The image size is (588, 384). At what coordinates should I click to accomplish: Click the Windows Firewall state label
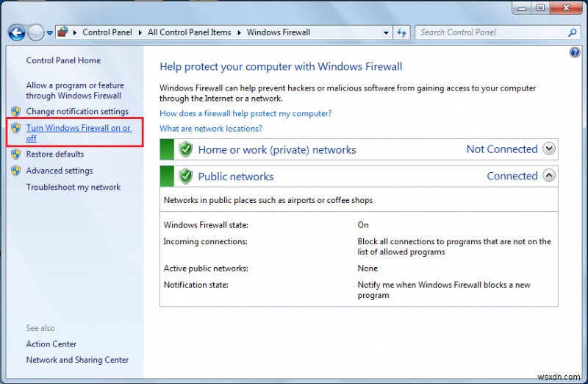[206, 225]
